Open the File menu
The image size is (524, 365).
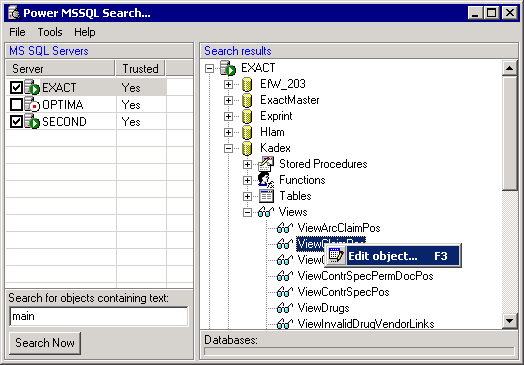[x=17, y=32]
